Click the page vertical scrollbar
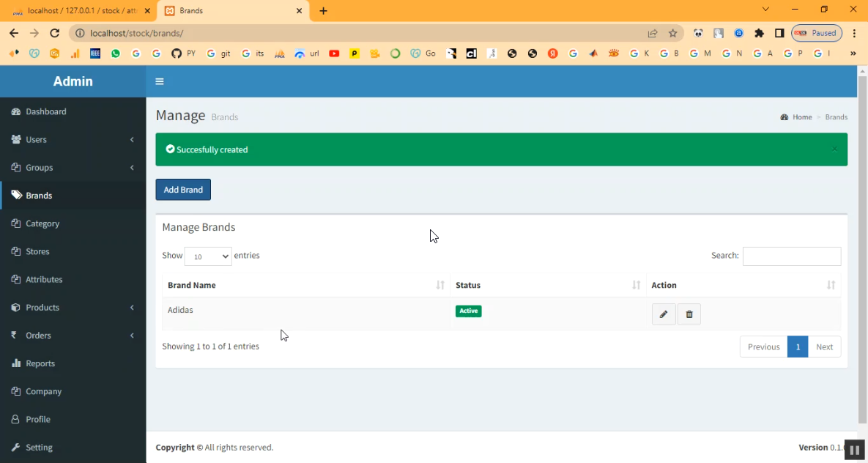Image resolution: width=868 pixels, height=463 pixels. pos(862,249)
